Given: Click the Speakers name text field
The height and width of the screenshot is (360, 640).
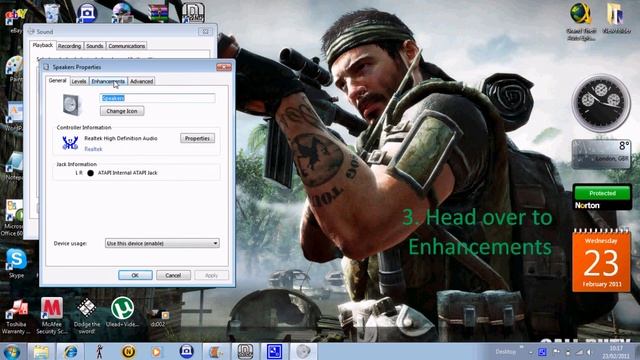Looking at the screenshot, I should pos(158,98).
